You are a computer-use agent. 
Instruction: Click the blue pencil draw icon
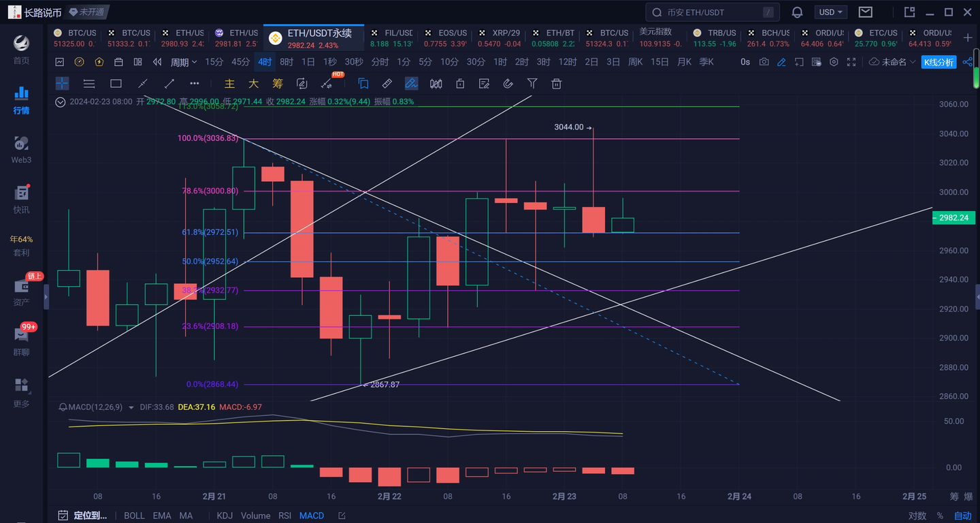point(781,62)
